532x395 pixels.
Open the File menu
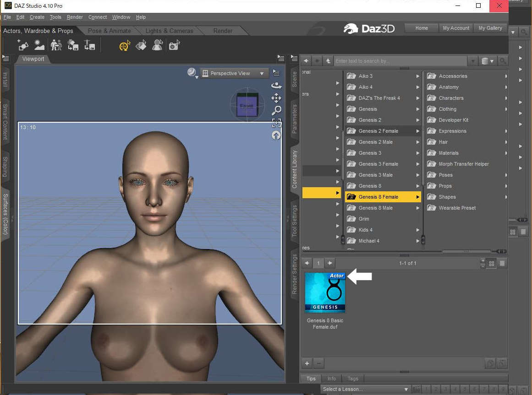[x=7, y=17]
